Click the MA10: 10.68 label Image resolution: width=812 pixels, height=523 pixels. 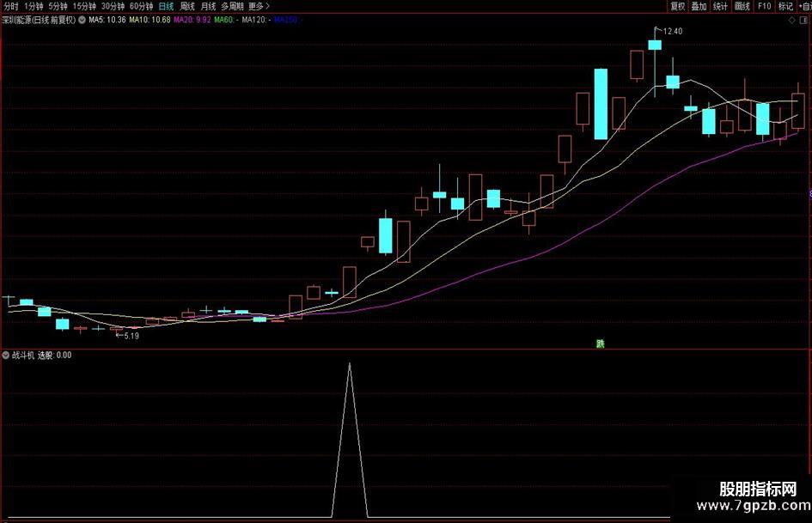(x=150, y=20)
